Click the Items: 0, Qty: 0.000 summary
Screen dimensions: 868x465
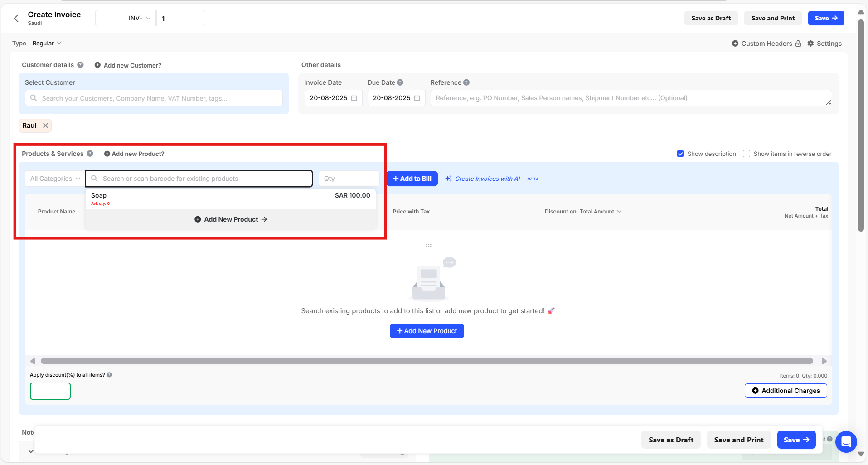804,376
